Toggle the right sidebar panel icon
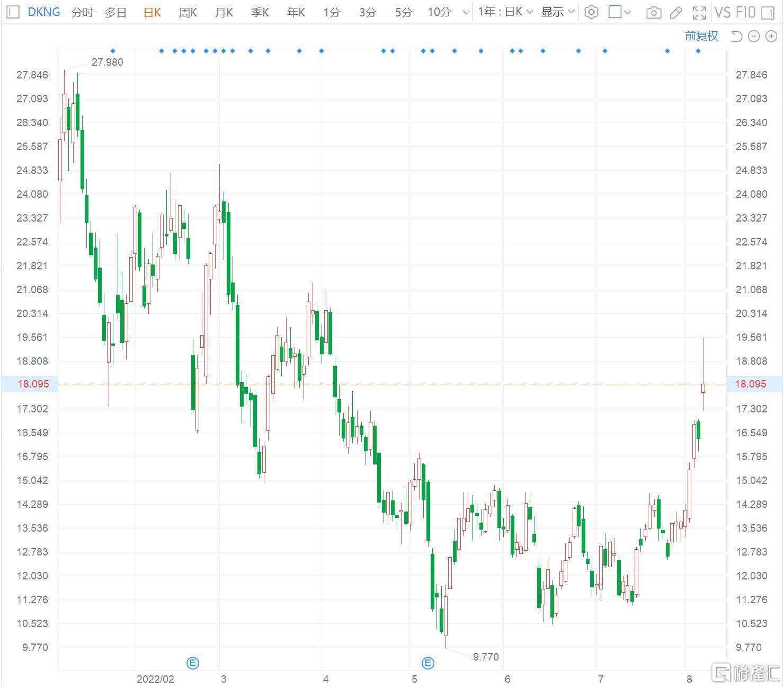 pos(768,12)
